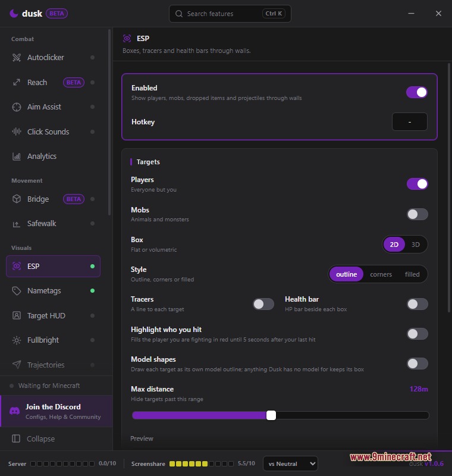Click the Reach arrows icon
452x476 pixels.
tap(17, 82)
